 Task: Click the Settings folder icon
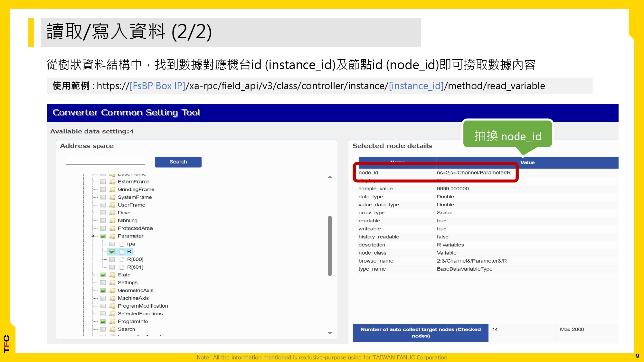(112, 283)
